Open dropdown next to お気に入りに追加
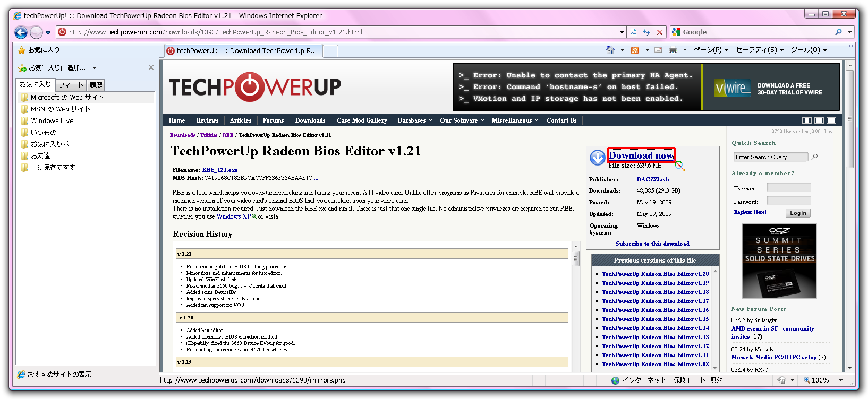Viewport: 868px width, 399px height. click(x=94, y=68)
